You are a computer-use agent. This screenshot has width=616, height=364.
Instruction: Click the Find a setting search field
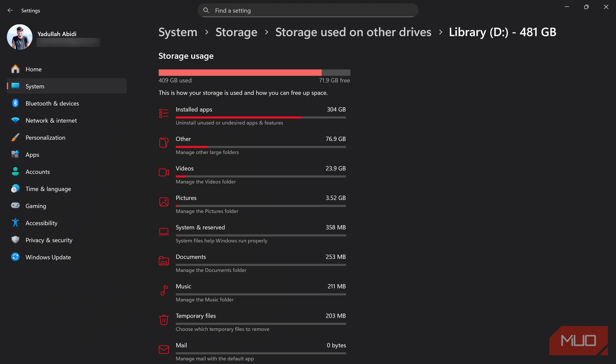pyautogui.click(x=308, y=10)
